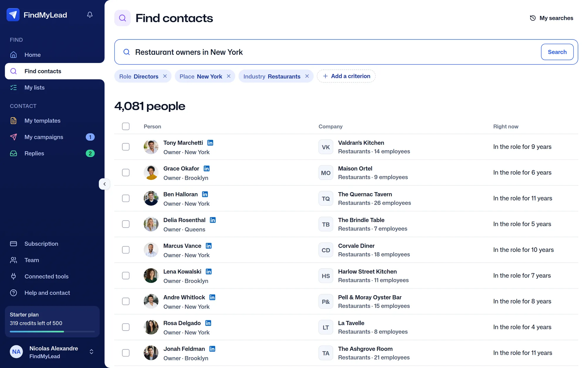The width and height of the screenshot is (588, 368).
Task: Open My campaigns
Action: (52, 137)
